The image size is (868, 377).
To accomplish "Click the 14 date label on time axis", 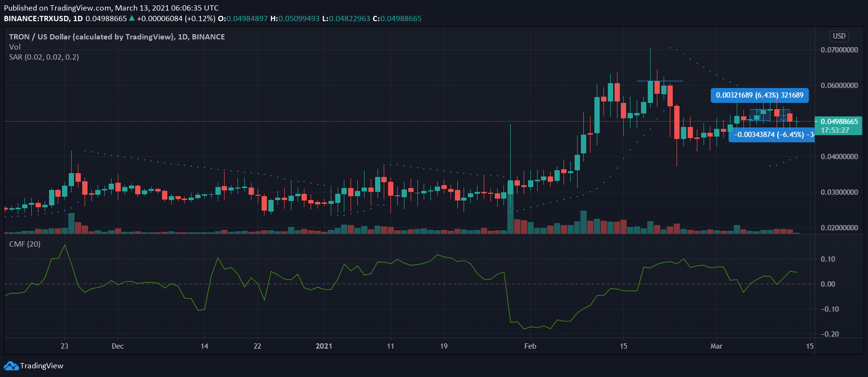I will tap(204, 346).
